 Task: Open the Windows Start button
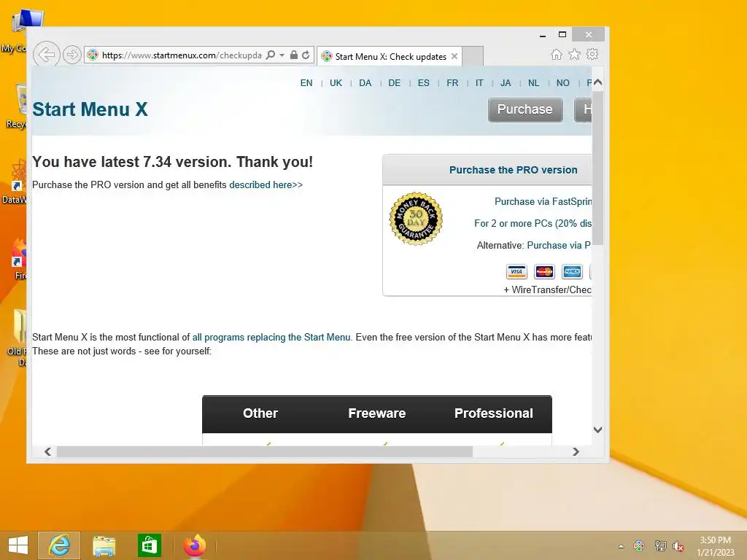tap(18, 545)
